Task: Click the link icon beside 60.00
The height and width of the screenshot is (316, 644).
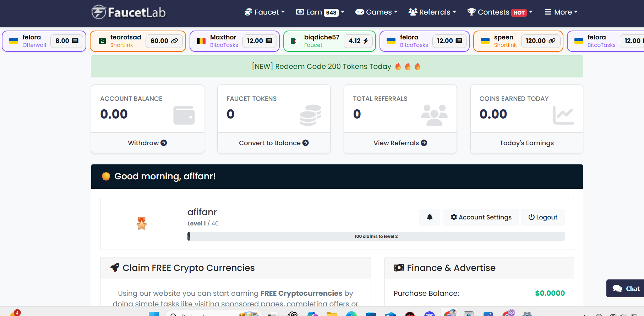Action: [175, 41]
